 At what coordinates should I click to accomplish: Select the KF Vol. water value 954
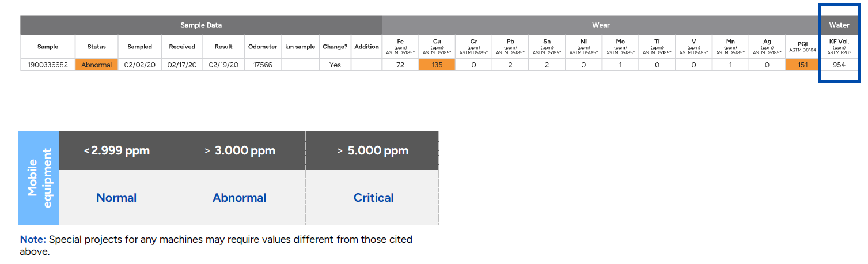(839, 65)
